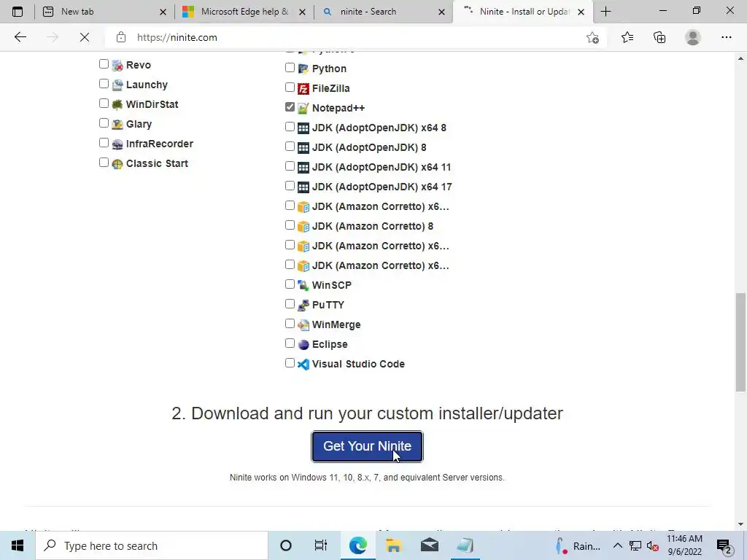Image resolution: width=747 pixels, height=560 pixels.
Task: Click the Get Your Ninite button
Action: (368, 446)
